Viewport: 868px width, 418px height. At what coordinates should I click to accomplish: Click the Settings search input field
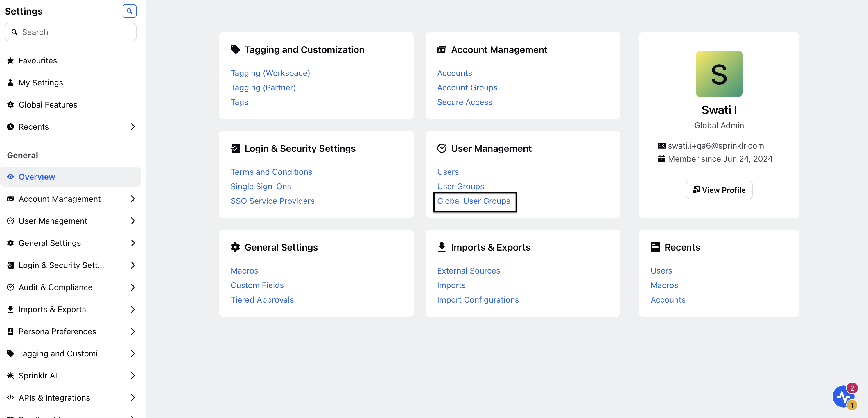point(70,32)
